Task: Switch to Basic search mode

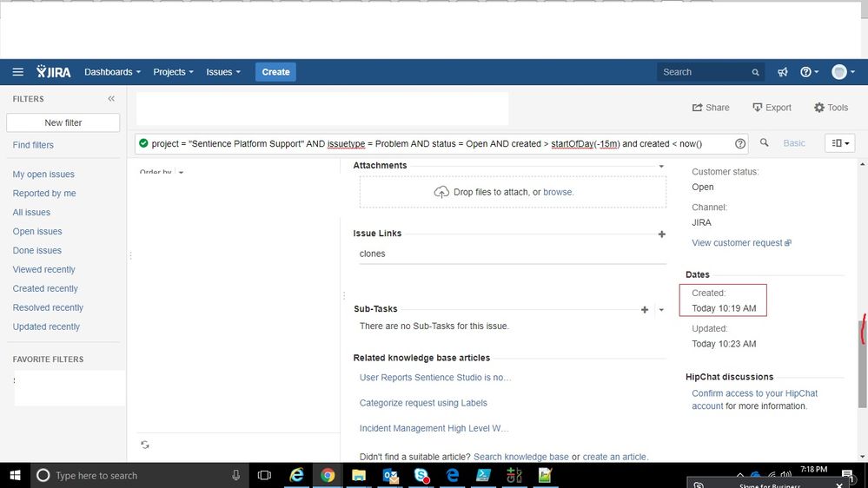Action: (x=794, y=143)
